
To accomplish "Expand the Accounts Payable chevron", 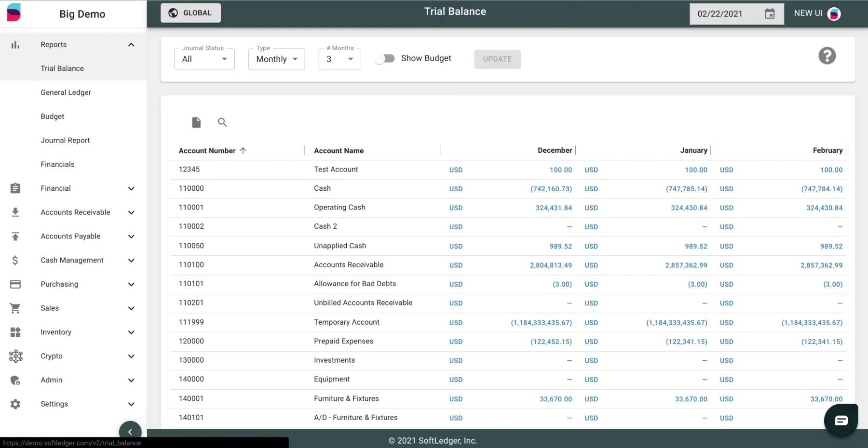I will 131,237.
